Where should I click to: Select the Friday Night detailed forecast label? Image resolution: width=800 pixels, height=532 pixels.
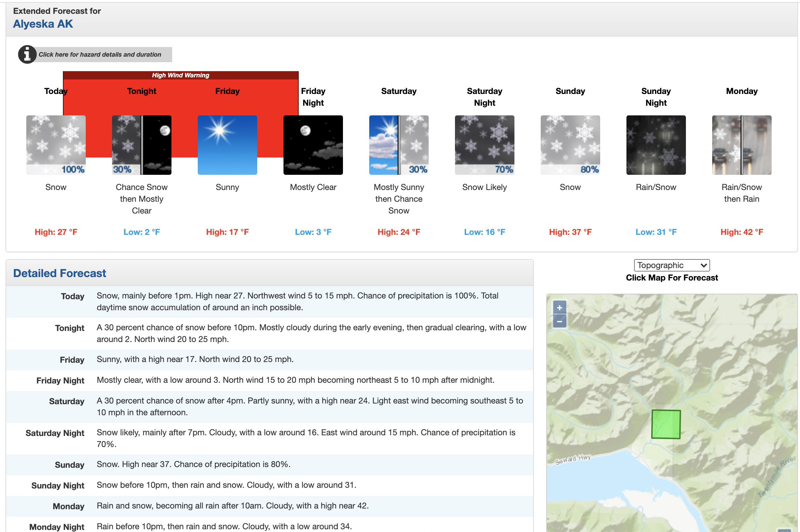(60, 381)
